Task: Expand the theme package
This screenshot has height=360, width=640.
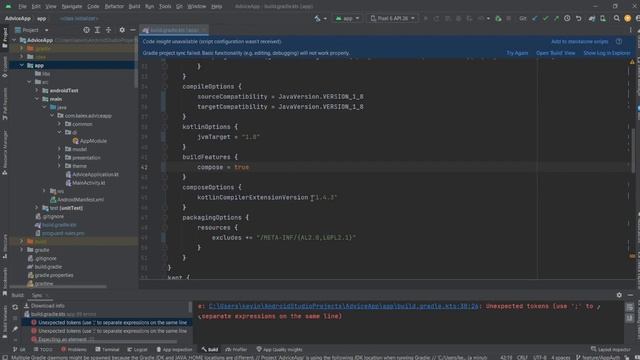Action: coord(59,166)
